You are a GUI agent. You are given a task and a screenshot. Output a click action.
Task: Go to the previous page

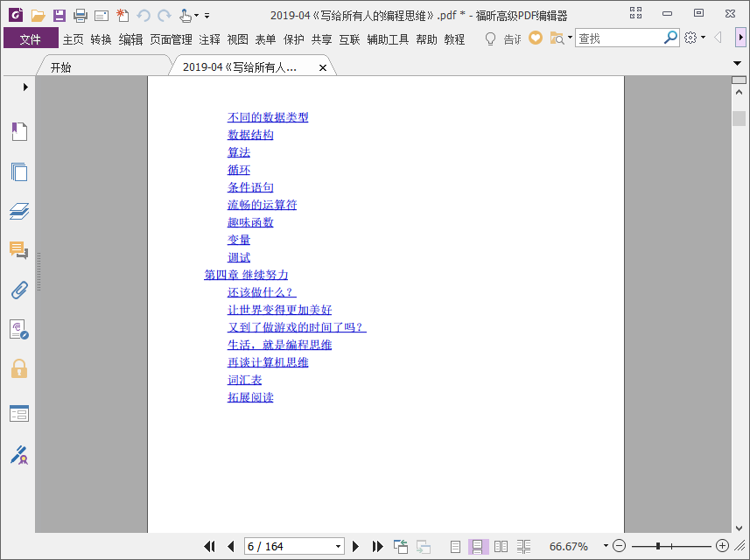(x=231, y=546)
